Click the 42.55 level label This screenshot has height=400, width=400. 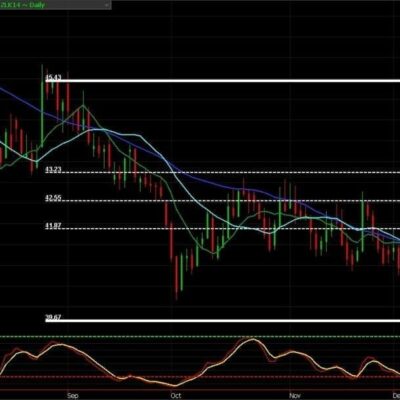53,198
